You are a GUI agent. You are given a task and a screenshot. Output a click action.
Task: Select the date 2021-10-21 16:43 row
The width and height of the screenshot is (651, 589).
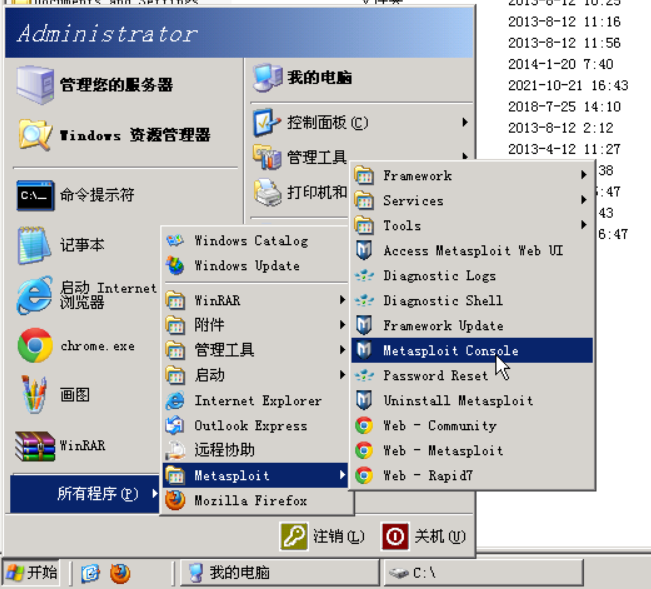[568, 86]
